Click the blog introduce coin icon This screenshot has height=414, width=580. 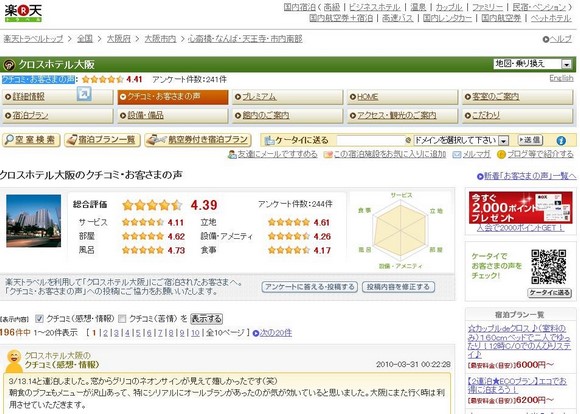point(501,154)
